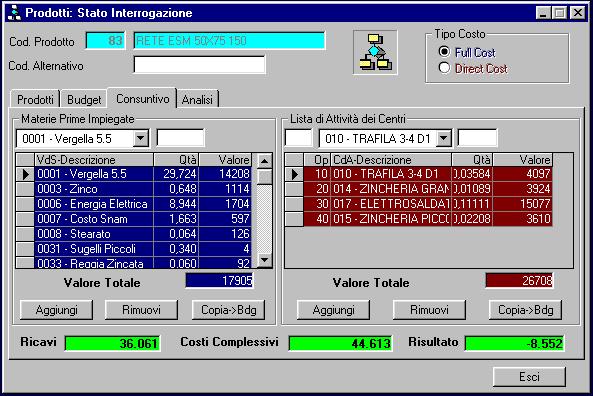Image resolution: width=593 pixels, height=396 pixels.
Task: Click the small field left of TRAFILA dropdown
Action: 298,138
